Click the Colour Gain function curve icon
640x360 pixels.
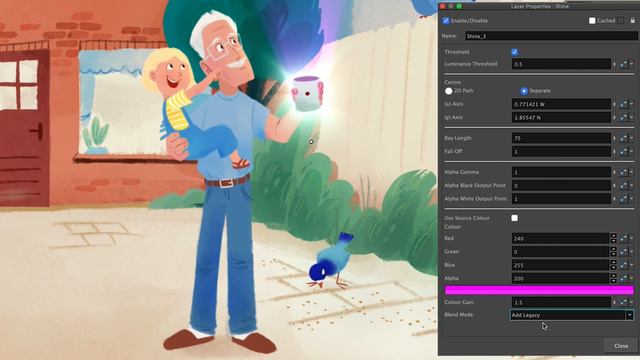623,302
